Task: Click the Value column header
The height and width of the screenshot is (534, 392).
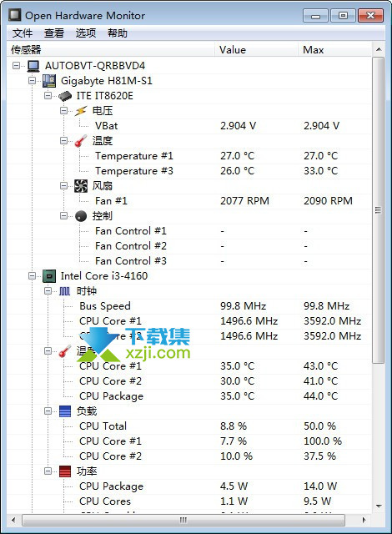Action: pyautogui.click(x=257, y=50)
